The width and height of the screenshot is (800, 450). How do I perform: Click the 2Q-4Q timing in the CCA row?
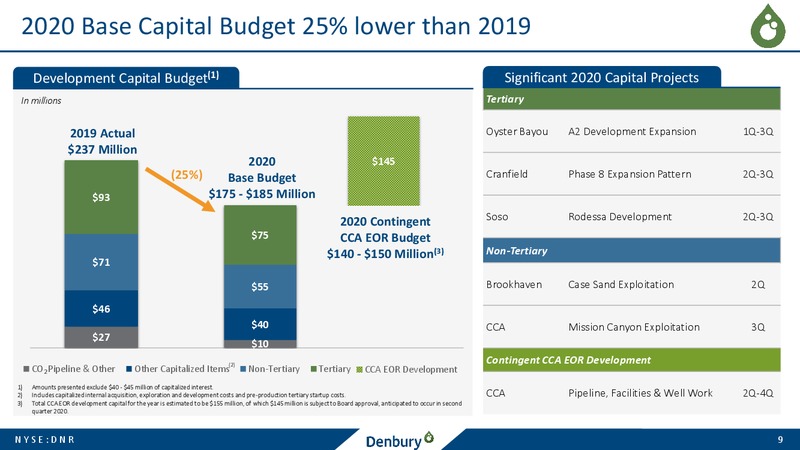(758, 393)
